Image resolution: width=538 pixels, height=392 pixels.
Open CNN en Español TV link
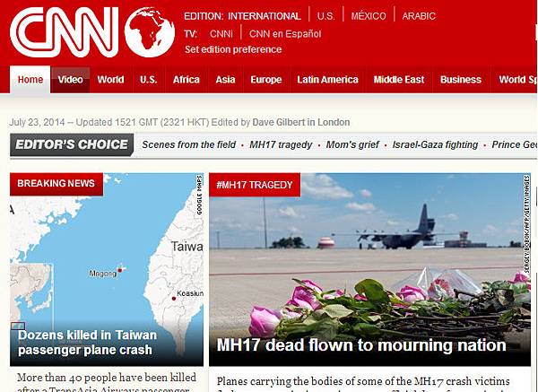[x=285, y=34]
